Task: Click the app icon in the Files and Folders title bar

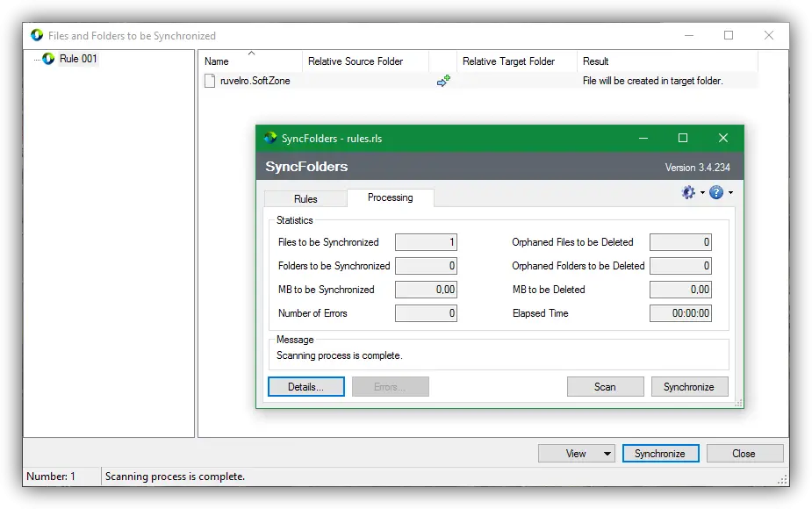Action: click(x=37, y=35)
